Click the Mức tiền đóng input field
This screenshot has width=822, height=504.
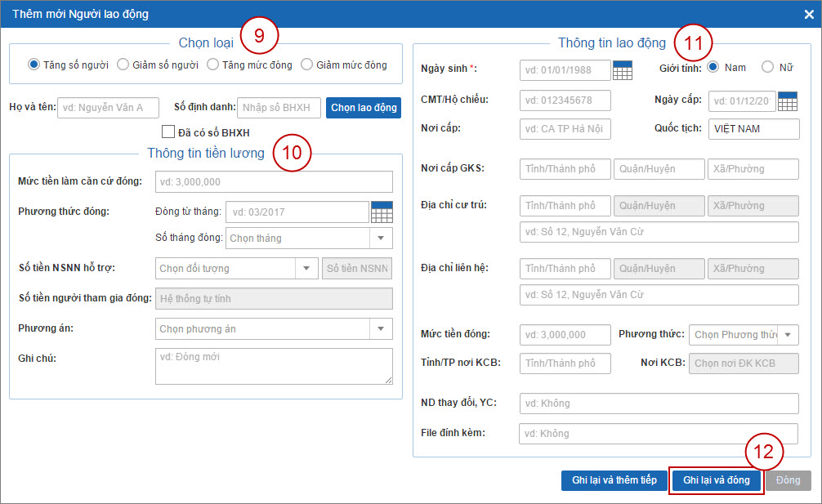(x=565, y=335)
